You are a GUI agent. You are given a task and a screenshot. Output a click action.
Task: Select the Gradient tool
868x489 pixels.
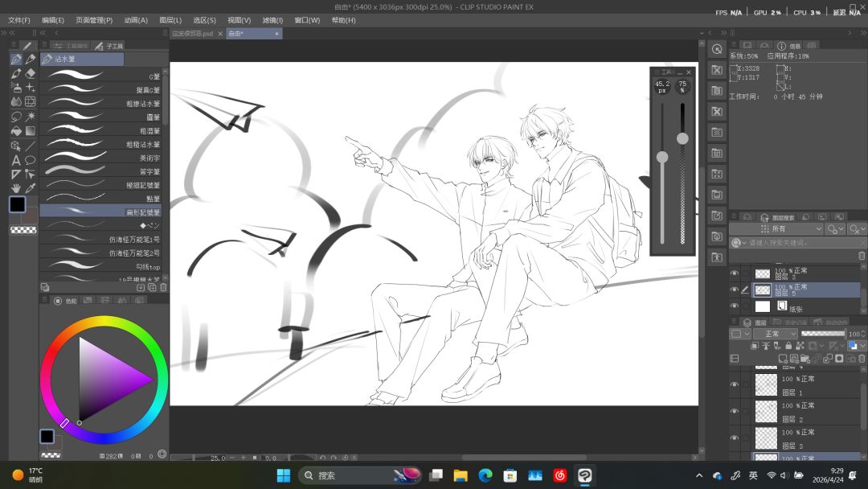[x=31, y=131]
